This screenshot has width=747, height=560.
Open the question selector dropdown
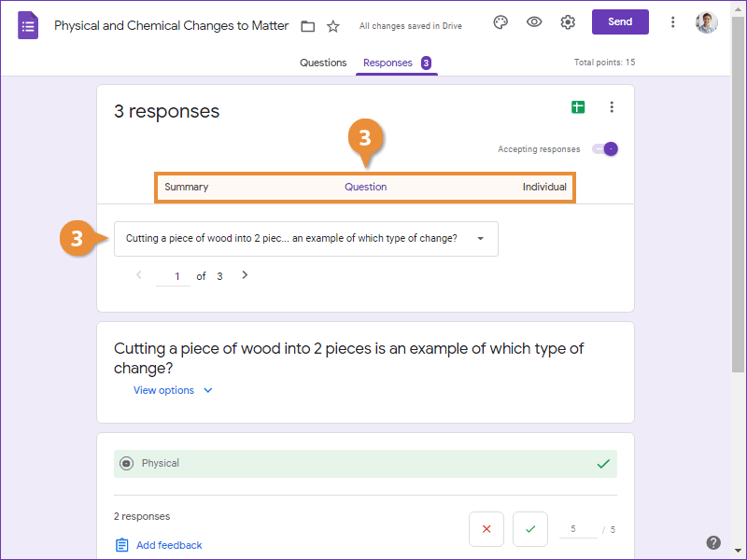pos(480,238)
